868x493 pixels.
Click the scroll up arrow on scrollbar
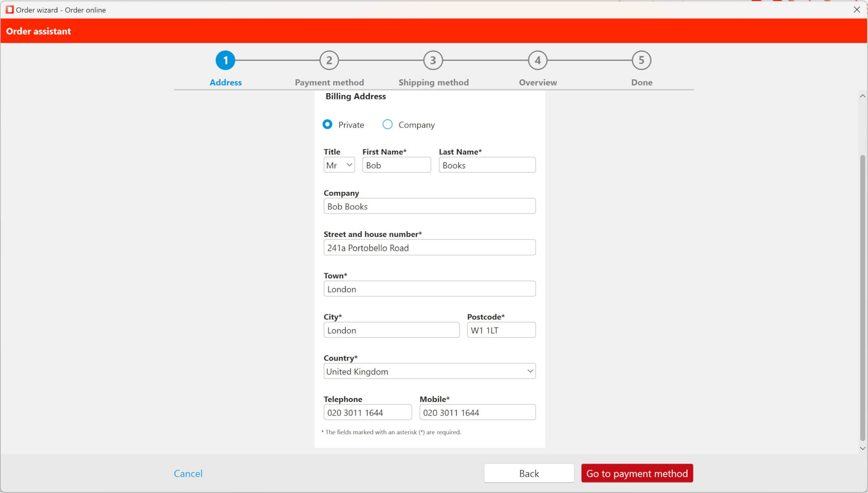[x=863, y=96]
